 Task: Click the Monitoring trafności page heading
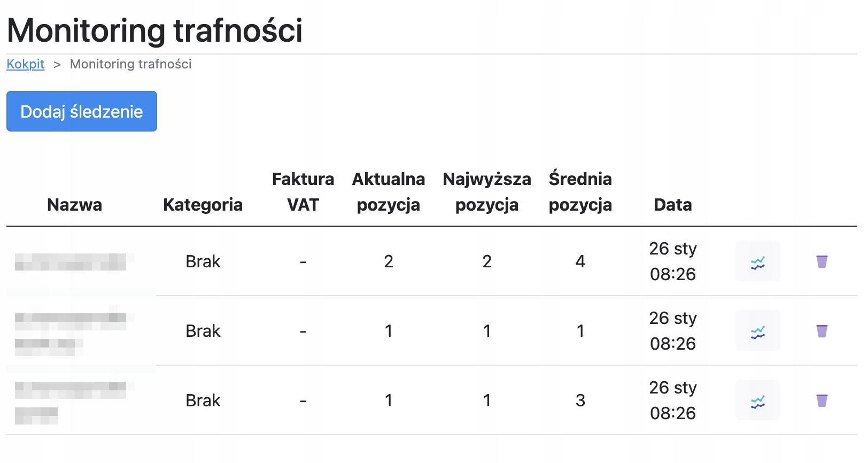[x=154, y=30]
